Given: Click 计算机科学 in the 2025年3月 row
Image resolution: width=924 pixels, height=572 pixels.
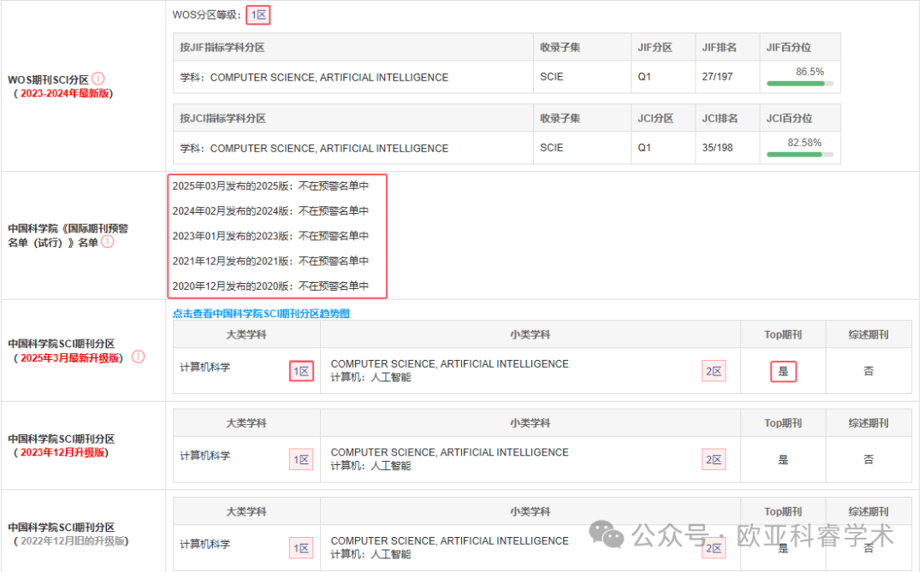Looking at the screenshot, I should point(205,367).
